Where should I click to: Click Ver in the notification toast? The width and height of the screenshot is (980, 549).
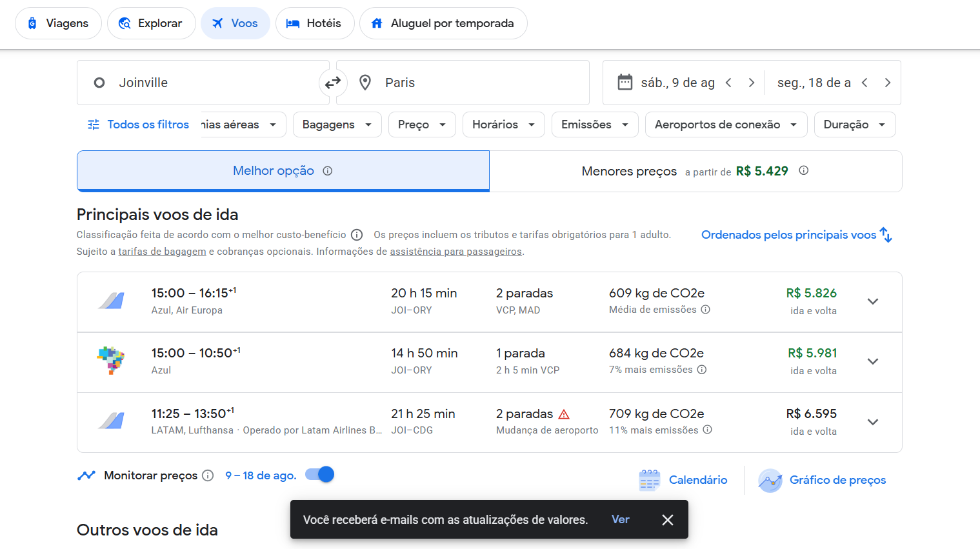point(620,519)
